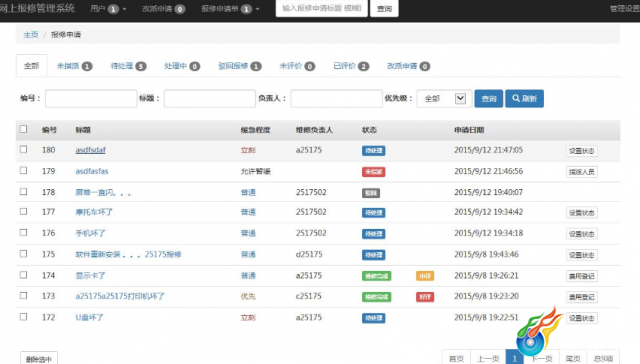The image size is (640, 364).
Task: Click the blue 查询 button in filter row
Action: (x=489, y=98)
